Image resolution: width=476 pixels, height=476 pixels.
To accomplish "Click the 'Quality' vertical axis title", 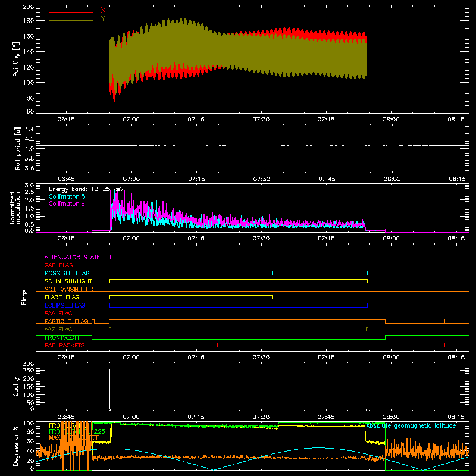I will (16, 387).
